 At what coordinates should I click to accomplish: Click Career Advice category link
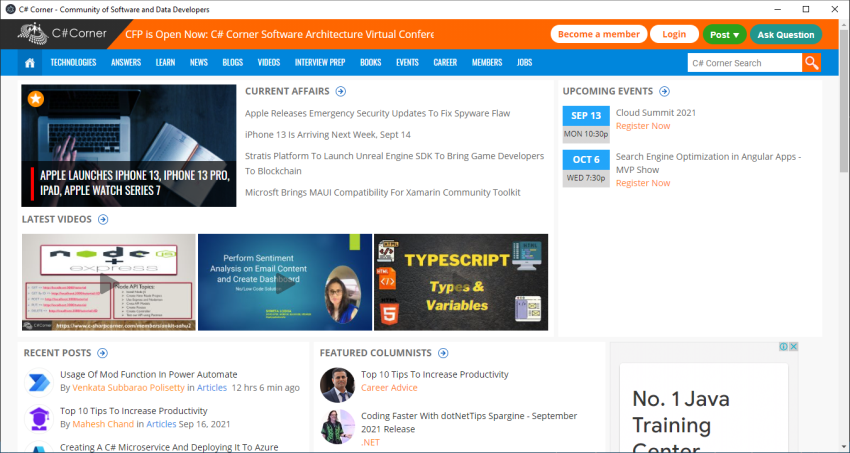[x=389, y=388]
